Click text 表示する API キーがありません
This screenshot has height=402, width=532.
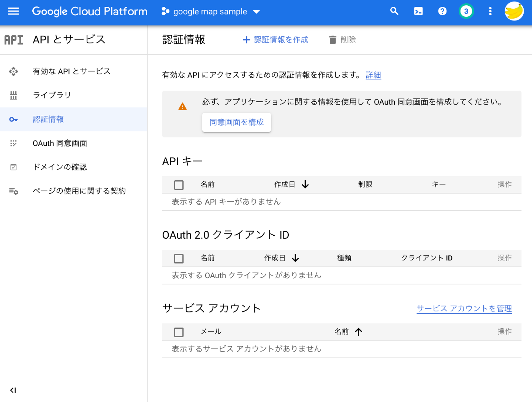(226, 202)
